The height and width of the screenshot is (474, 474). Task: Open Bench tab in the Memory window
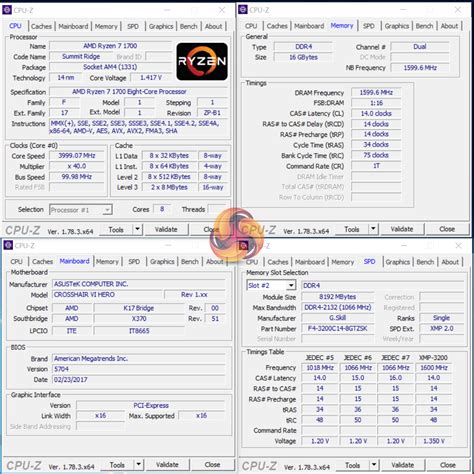pyautogui.click(x=424, y=26)
